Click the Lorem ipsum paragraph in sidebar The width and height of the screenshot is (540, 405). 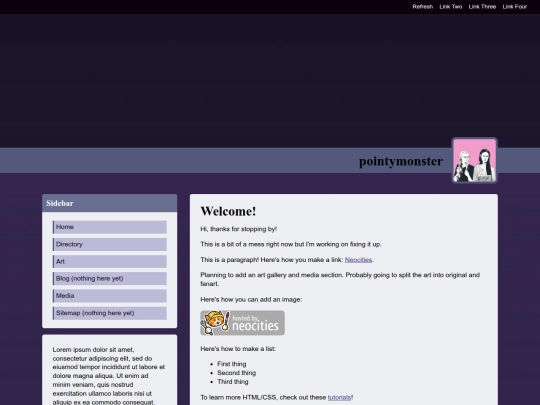(109, 376)
